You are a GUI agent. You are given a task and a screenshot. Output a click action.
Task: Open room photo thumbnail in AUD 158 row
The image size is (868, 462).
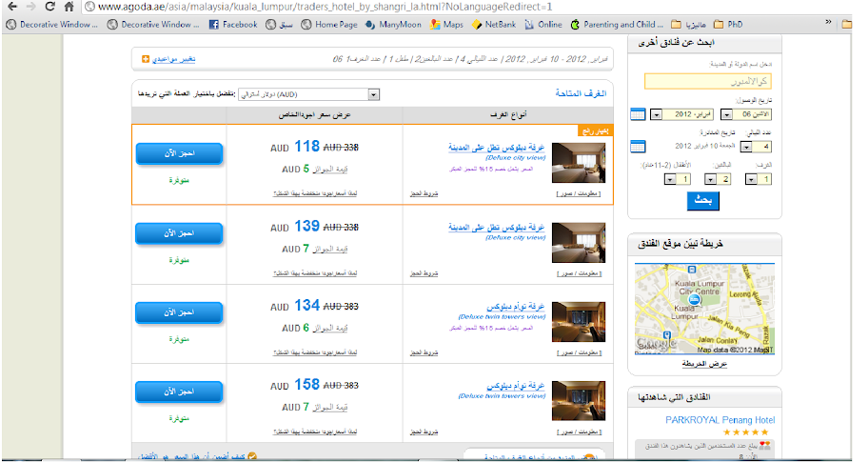pos(579,401)
